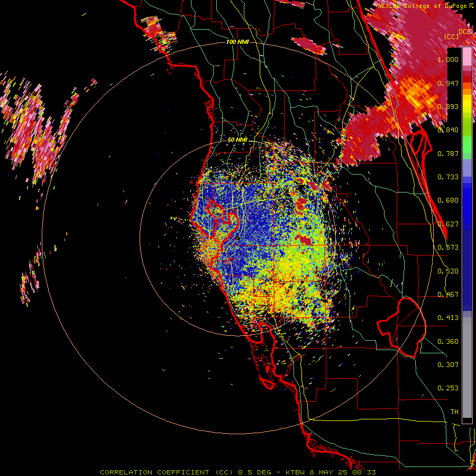Viewport: 476px width, 476px height.
Task: Click the 0.253 scale value
Action: tap(448, 388)
